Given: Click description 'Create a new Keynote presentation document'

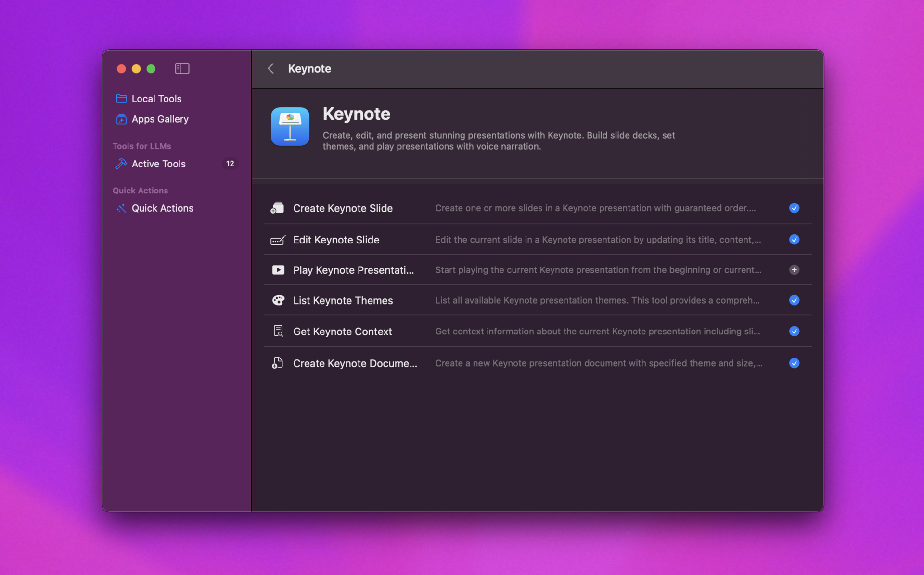Looking at the screenshot, I should coord(599,363).
